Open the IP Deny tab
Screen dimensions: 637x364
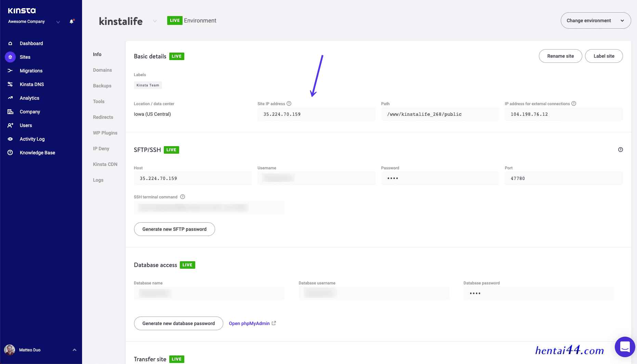click(101, 149)
